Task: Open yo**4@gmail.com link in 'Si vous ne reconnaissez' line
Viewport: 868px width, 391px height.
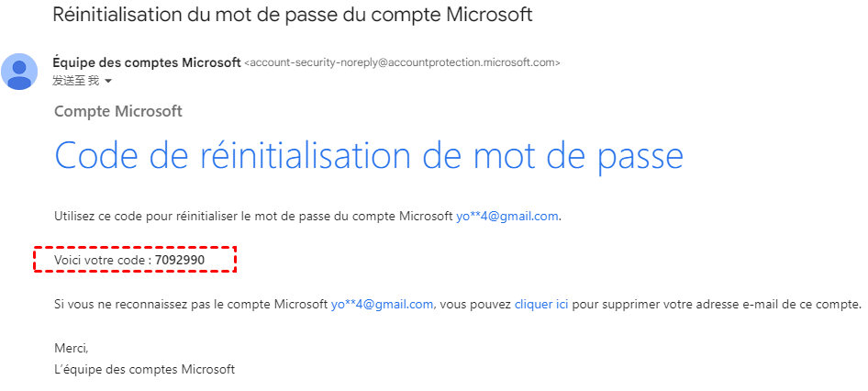Action: [x=382, y=304]
